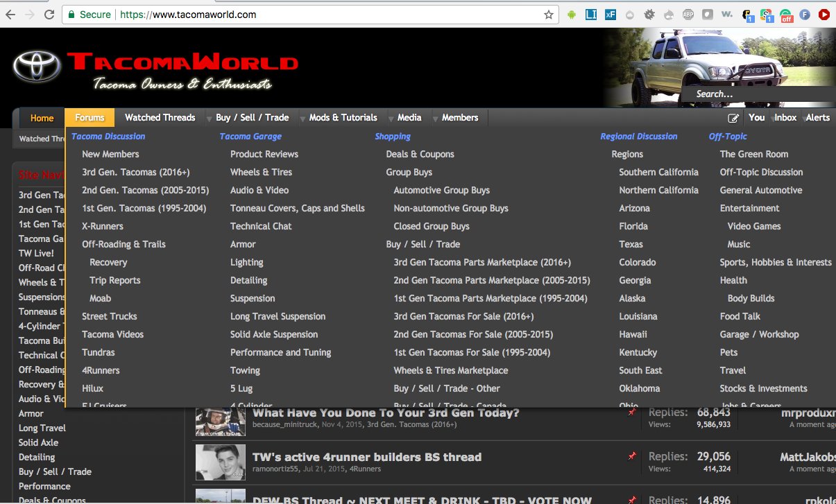This screenshot has width=836, height=504.
Task: Click the browser forward arrow
Action: pos(30,14)
